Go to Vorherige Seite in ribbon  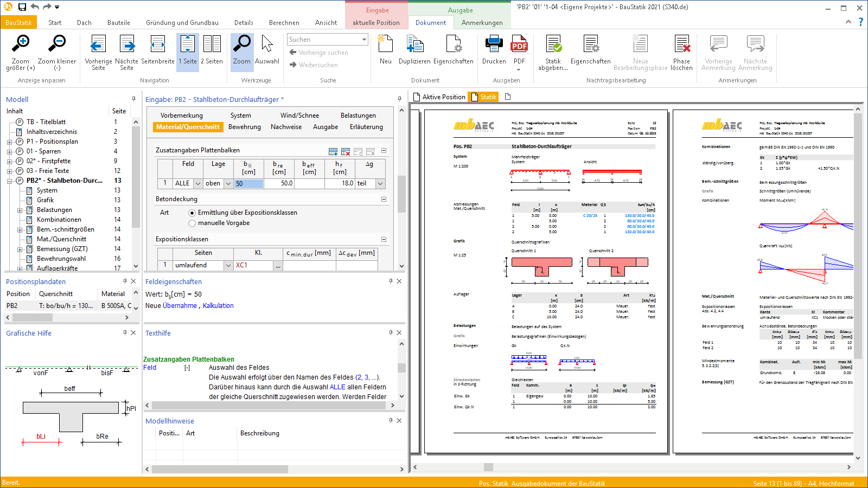(98, 44)
